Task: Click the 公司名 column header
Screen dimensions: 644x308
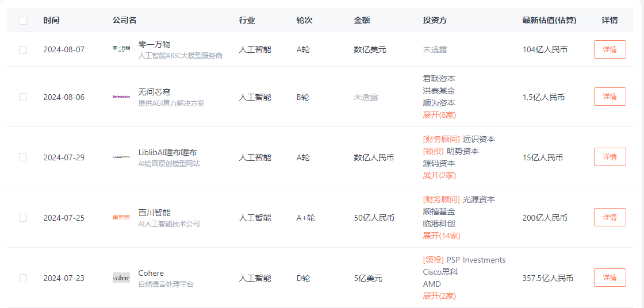Action: coord(124,21)
